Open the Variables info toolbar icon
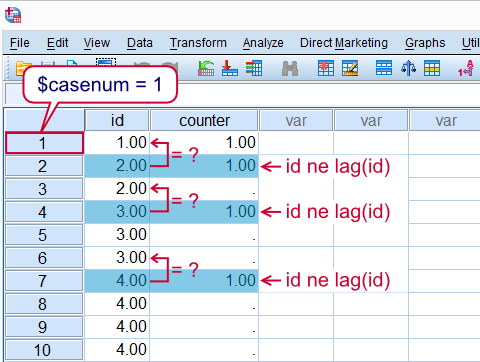480x362 pixels. pyautogui.click(x=254, y=68)
